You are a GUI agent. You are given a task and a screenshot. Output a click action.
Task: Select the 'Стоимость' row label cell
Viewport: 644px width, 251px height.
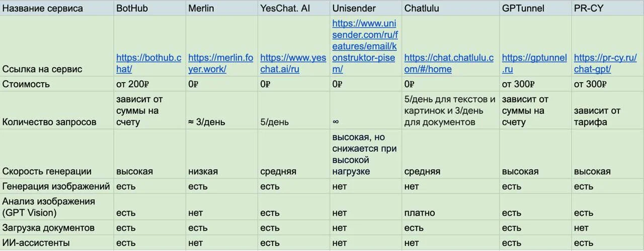click(57, 84)
